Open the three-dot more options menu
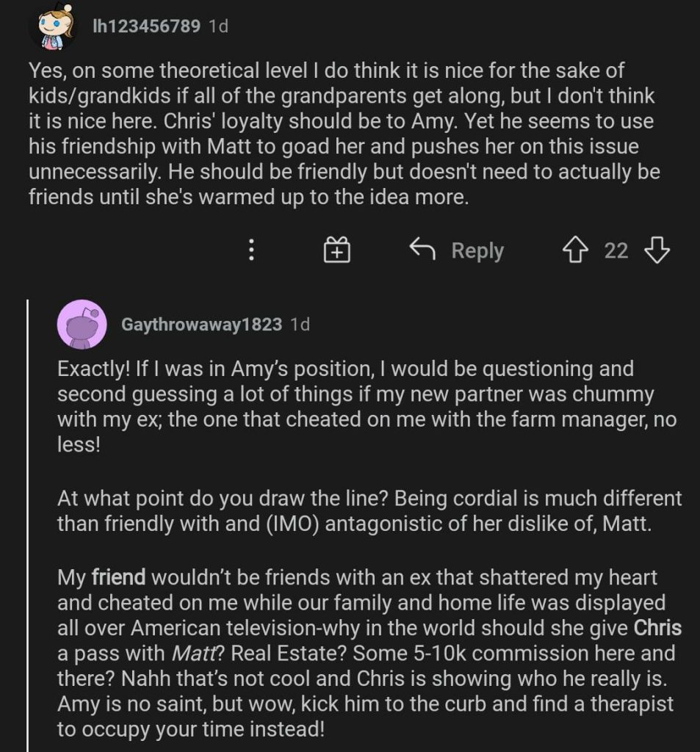The image size is (700, 752). coord(252,251)
